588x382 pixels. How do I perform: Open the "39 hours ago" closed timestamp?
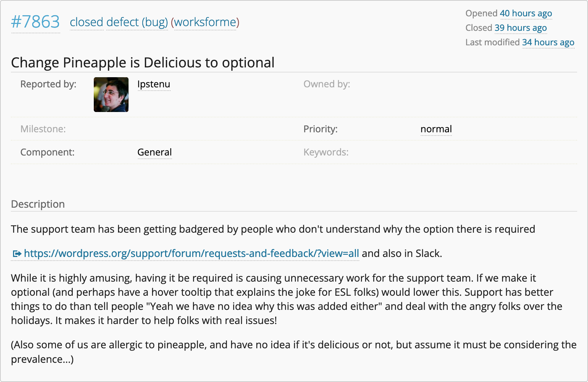pos(520,28)
